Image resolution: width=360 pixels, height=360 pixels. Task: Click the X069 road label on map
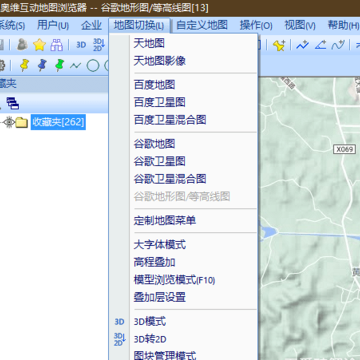(344, 149)
